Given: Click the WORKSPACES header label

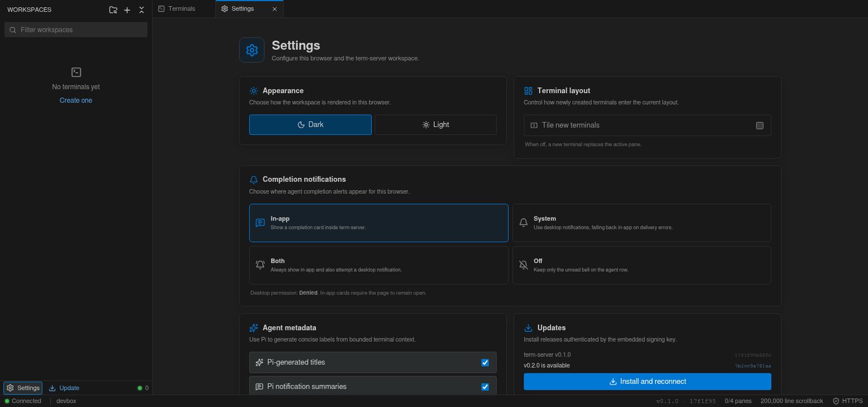Looking at the screenshot, I should (29, 10).
